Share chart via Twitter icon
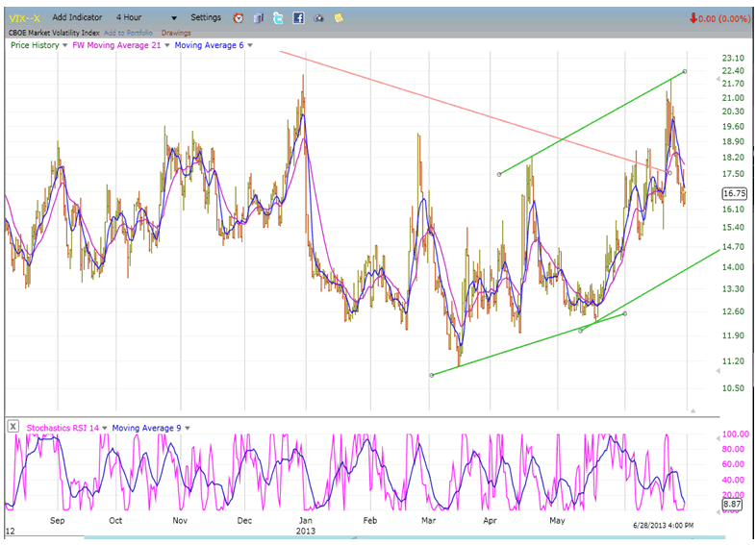The image size is (756, 545). (x=278, y=17)
